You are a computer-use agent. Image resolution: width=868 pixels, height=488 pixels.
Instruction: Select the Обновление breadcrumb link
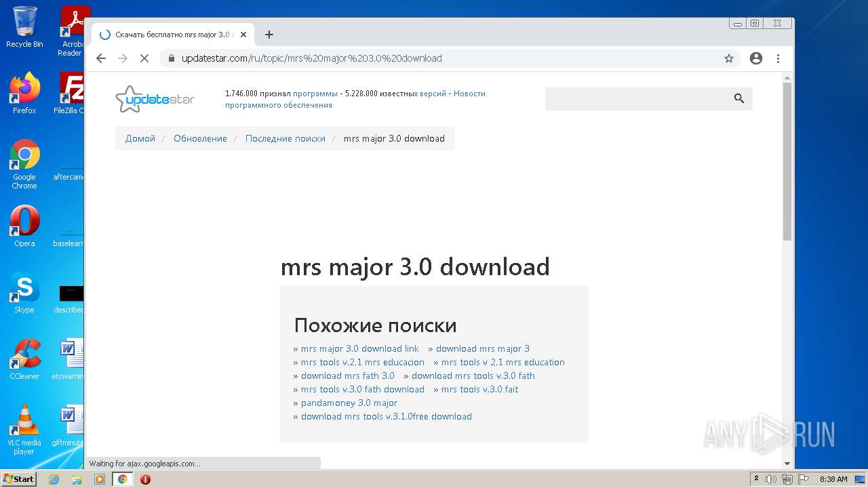(200, 138)
